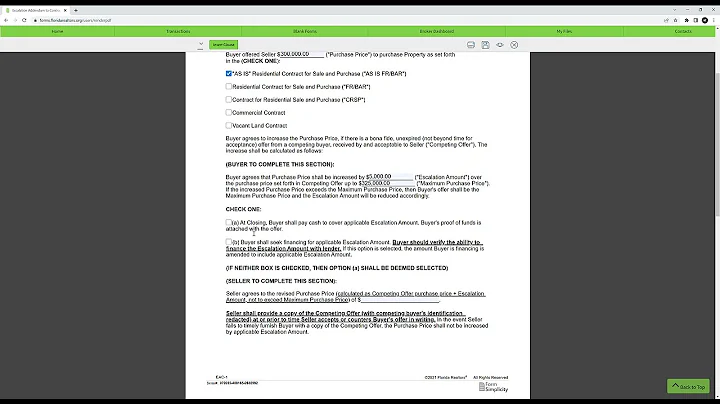
Task: Click the share page icon in address bar
Action: pos(666,20)
